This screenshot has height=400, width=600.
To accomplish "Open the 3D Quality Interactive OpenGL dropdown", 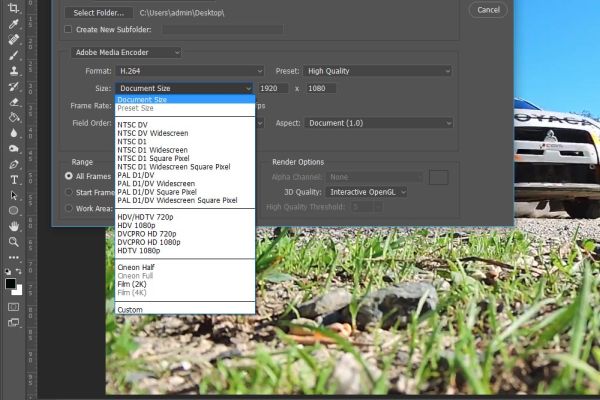I will click(366, 192).
